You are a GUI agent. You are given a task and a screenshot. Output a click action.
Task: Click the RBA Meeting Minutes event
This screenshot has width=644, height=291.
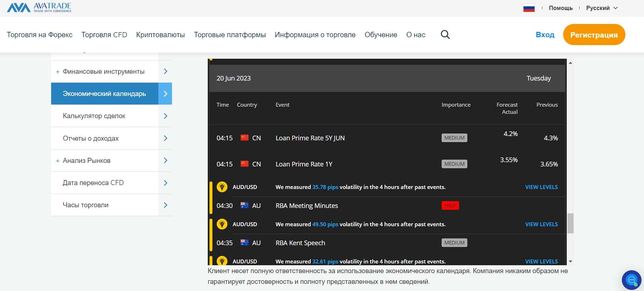pyautogui.click(x=307, y=206)
